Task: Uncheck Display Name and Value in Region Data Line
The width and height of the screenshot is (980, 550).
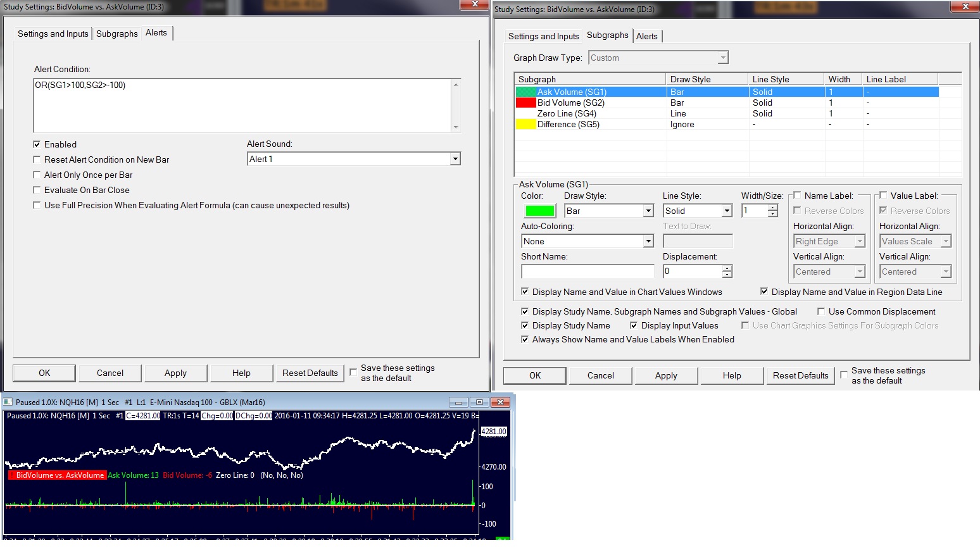Action: tap(764, 292)
